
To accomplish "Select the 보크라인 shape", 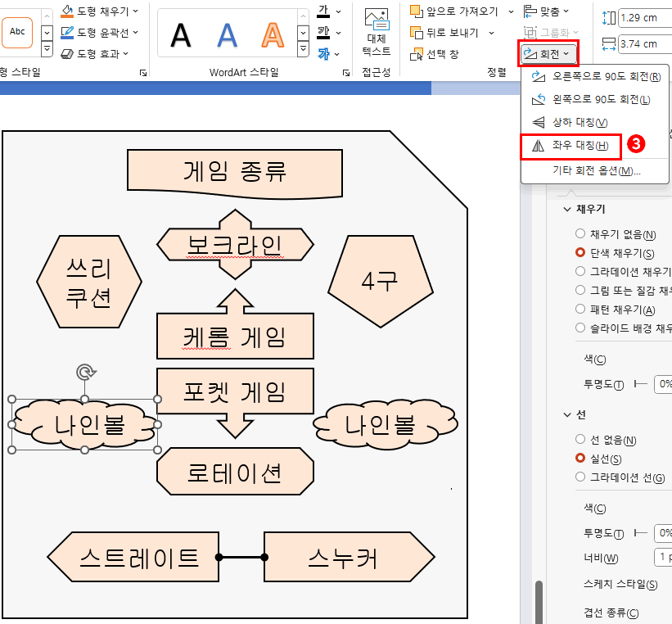I will 235,245.
